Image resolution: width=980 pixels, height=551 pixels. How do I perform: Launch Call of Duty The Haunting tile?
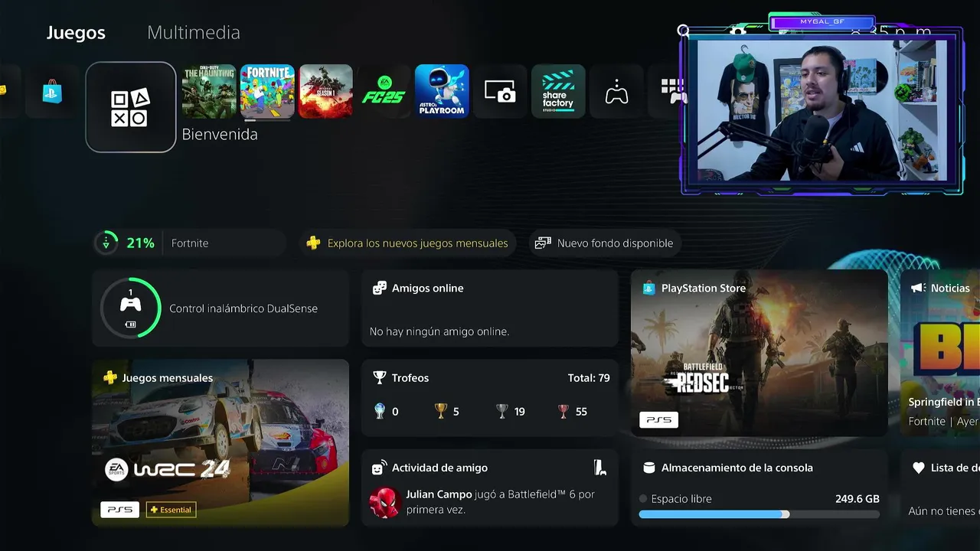point(209,91)
